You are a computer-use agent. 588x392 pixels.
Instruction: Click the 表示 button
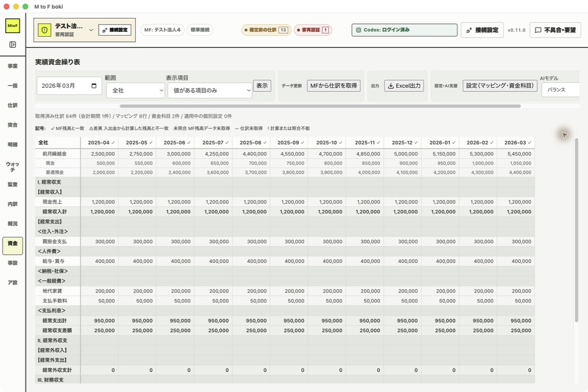point(262,86)
